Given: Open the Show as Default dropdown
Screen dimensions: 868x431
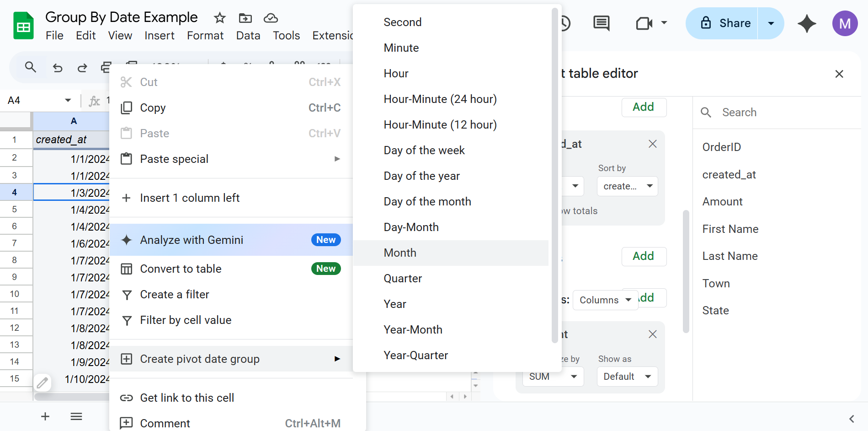Looking at the screenshot, I should click(627, 376).
